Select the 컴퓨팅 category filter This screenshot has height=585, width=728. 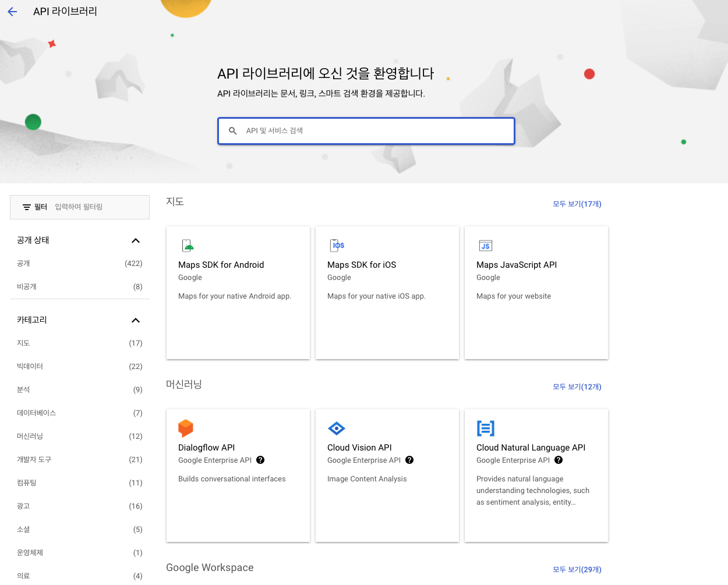coord(80,483)
